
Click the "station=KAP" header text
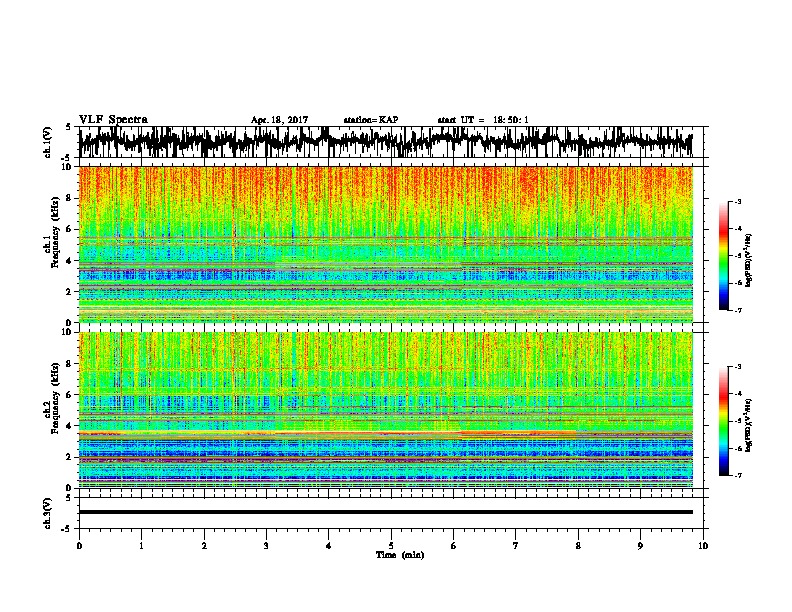tap(371, 120)
